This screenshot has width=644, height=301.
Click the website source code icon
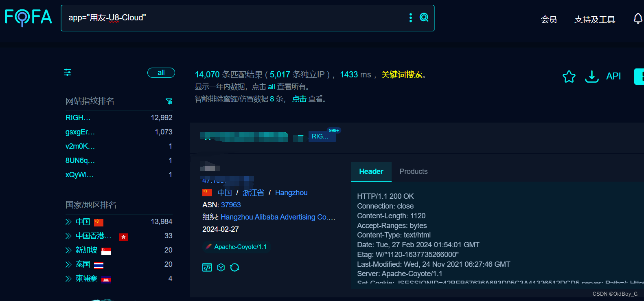[x=207, y=267]
